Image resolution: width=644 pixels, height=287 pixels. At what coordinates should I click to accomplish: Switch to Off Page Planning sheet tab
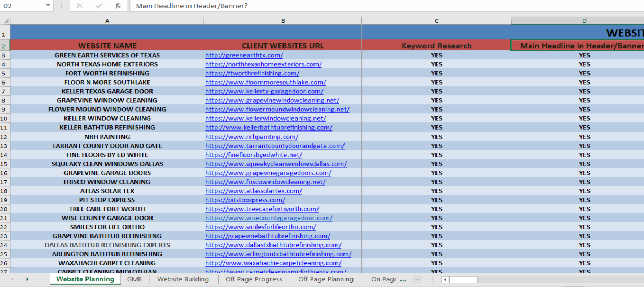tap(326, 279)
